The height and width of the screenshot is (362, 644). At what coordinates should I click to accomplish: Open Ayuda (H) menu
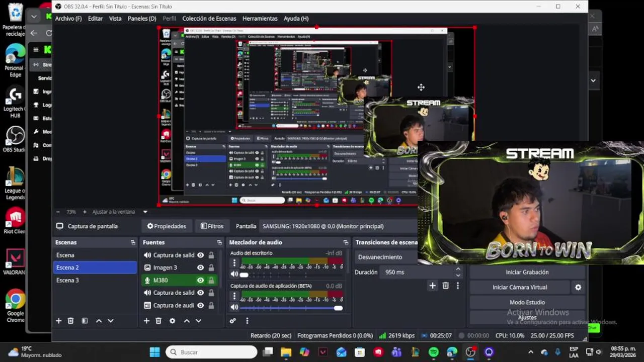(296, 19)
